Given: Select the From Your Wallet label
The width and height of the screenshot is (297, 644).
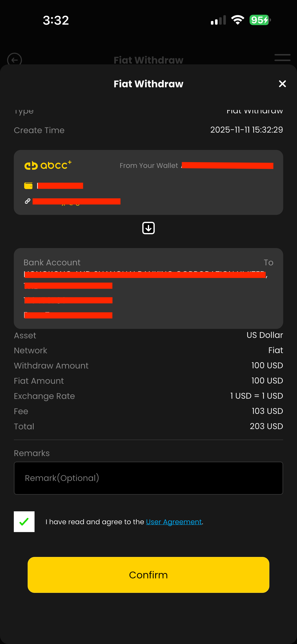Looking at the screenshot, I should pyautogui.click(x=149, y=166).
